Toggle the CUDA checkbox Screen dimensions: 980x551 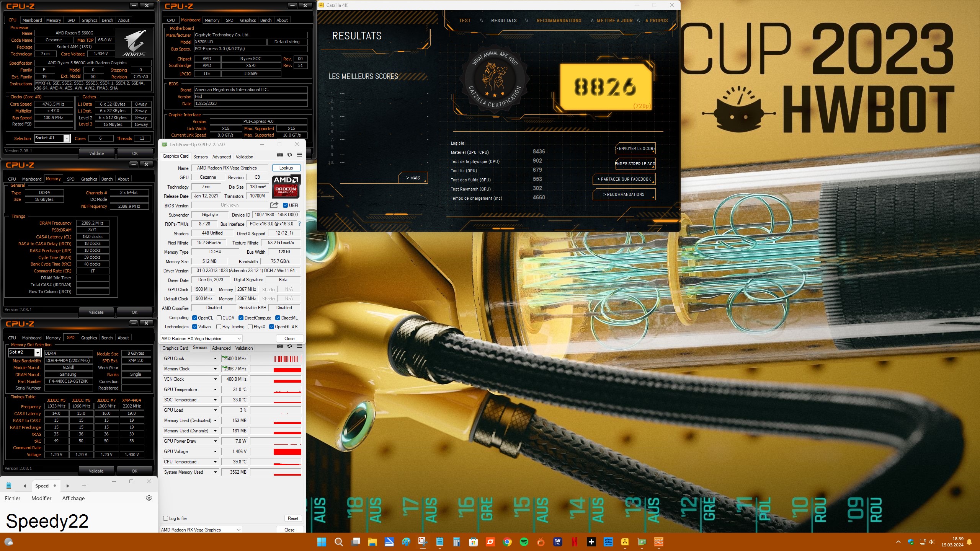[219, 318]
